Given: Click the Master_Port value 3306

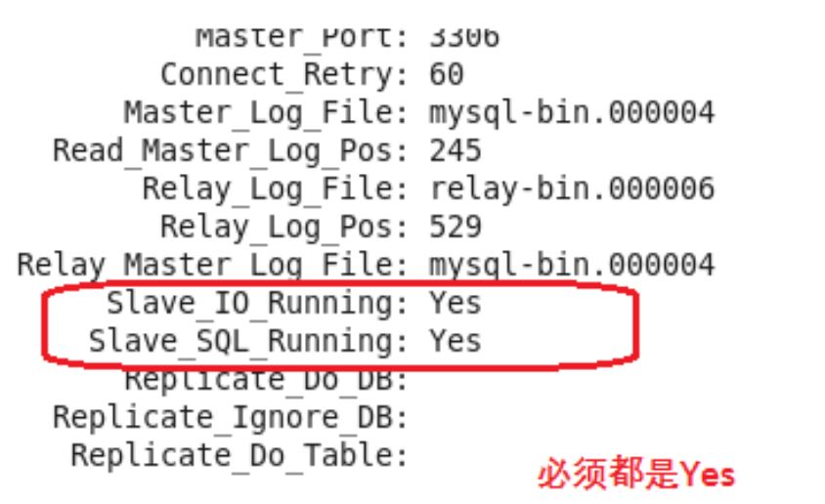Looking at the screenshot, I should click(464, 38).
